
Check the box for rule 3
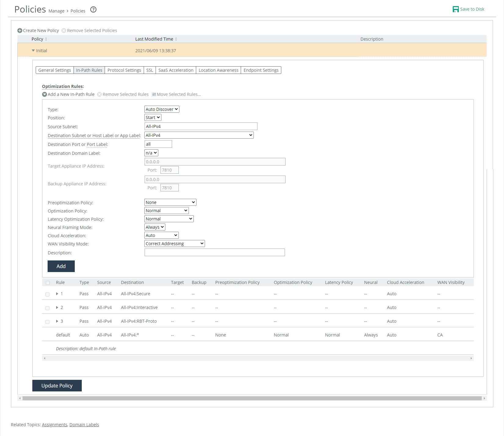coord(47,322)
